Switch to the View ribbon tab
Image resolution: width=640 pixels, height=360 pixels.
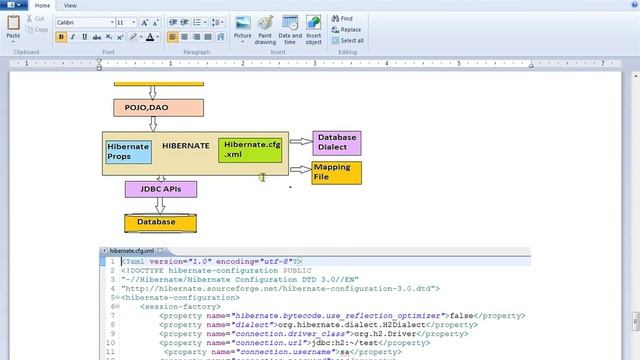(70, 5)
